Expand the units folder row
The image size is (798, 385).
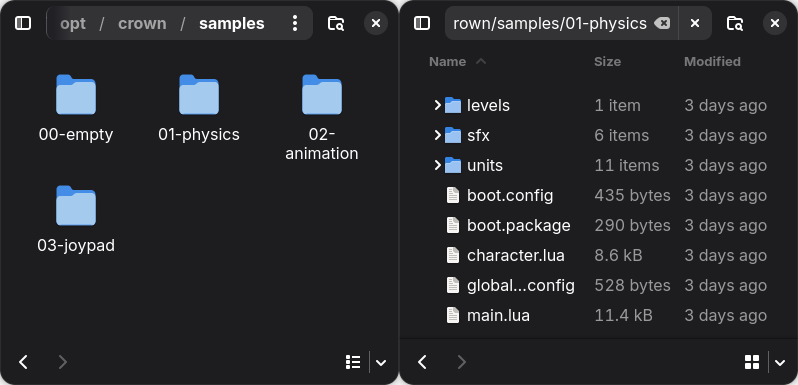click(437, 166)
